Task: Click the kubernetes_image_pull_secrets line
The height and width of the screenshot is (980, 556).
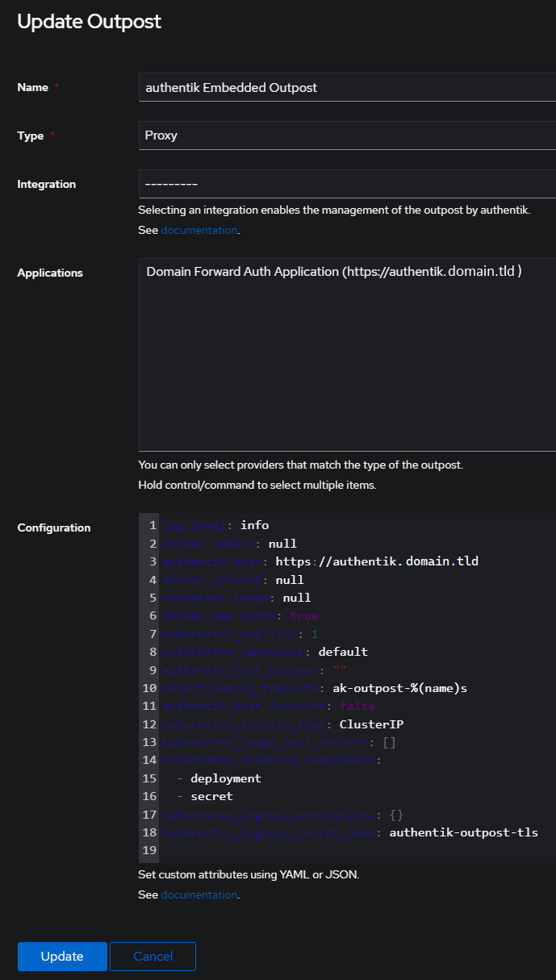Action: (x=278, y=743)
